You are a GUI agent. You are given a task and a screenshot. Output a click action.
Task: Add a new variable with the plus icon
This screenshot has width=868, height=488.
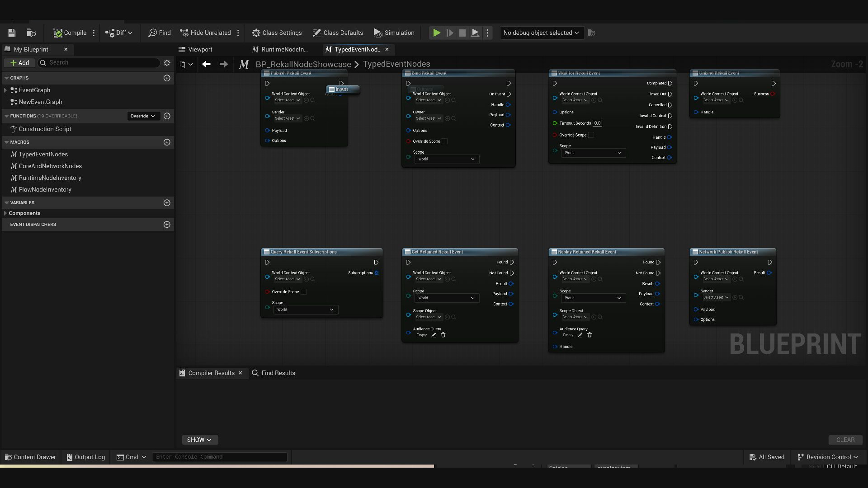pos(167,203)
